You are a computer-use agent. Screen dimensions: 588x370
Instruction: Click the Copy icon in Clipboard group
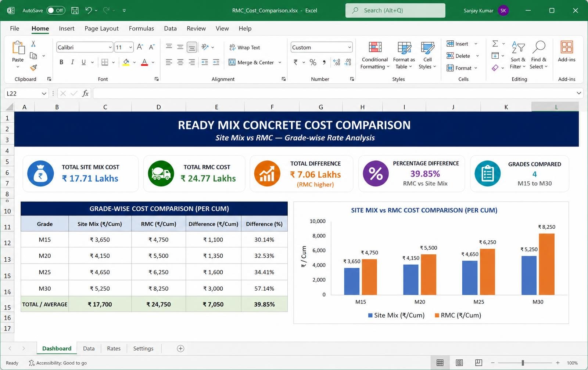33,56
